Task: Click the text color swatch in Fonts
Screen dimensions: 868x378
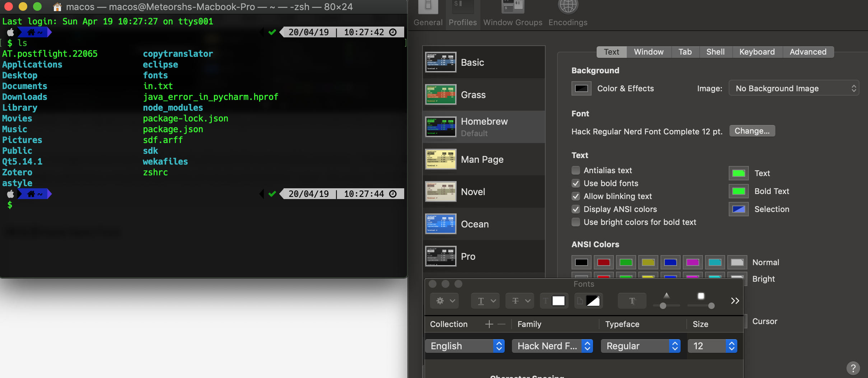Action: (x=558, y=301)
